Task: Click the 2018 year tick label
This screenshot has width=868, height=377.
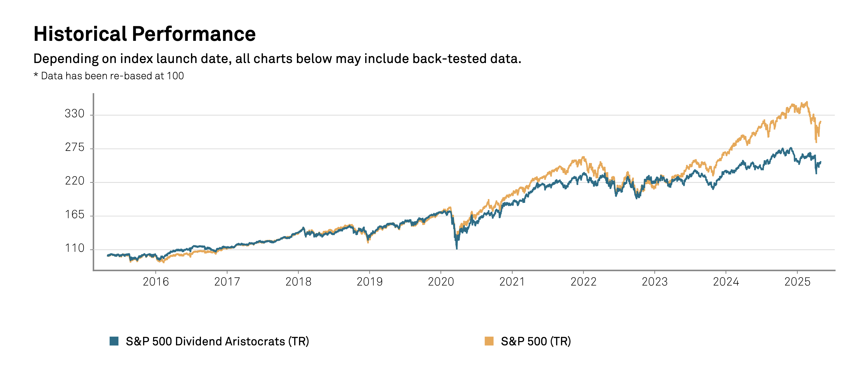Action: (x=299, y=282)
